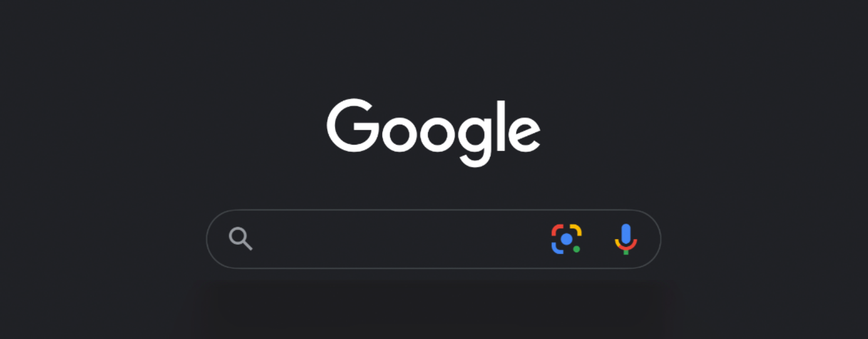Click the rounded search bar outline area
Screen dimensions: 868x339
click(x=433, y=239)
